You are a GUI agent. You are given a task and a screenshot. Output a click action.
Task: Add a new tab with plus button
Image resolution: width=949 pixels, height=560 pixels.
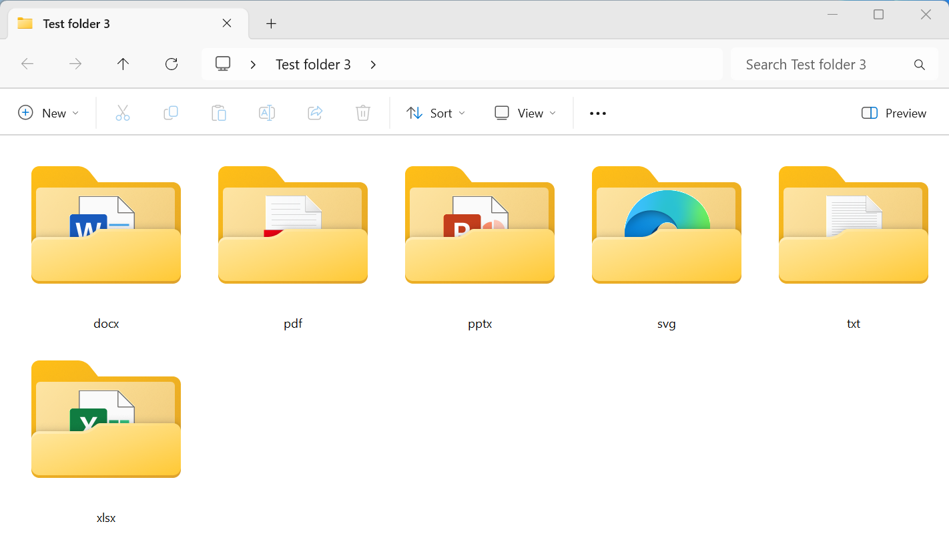point(271,23)
